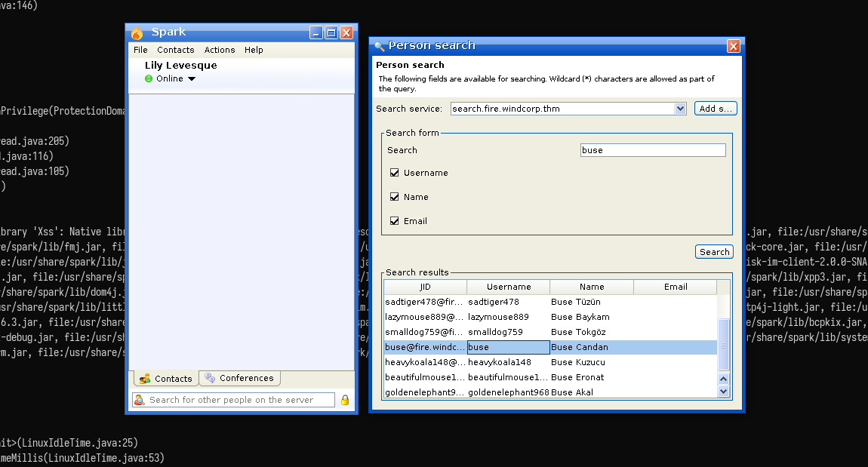
Task: Maximize the Spark window
Action: click(331, 32)
